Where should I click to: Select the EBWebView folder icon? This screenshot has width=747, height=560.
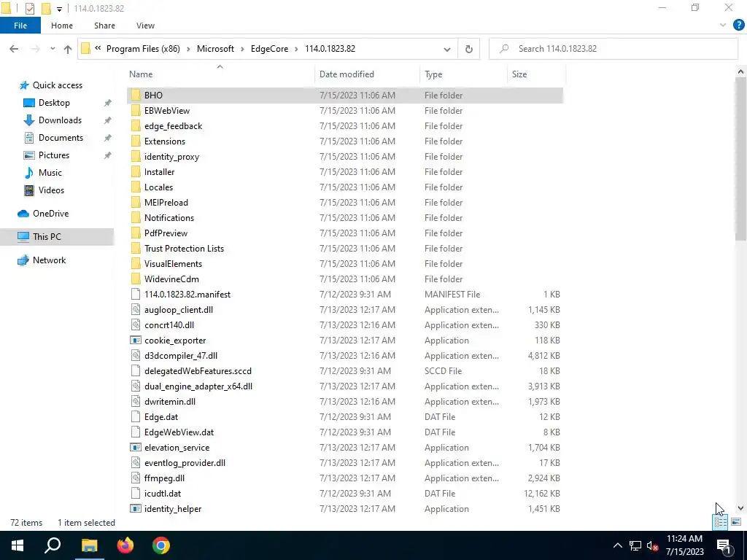(136, 111)
